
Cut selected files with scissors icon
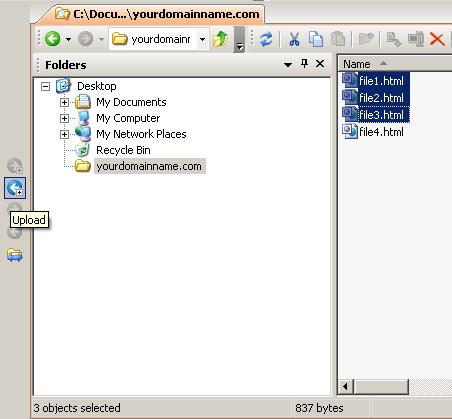pyautogui.click(x=294, y=39)
